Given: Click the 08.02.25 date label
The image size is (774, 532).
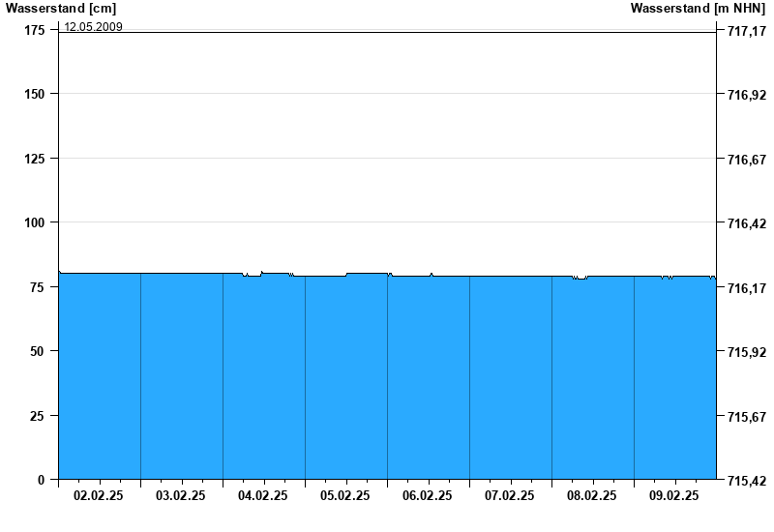Looking at the screenshot, I should pos(592,496).
